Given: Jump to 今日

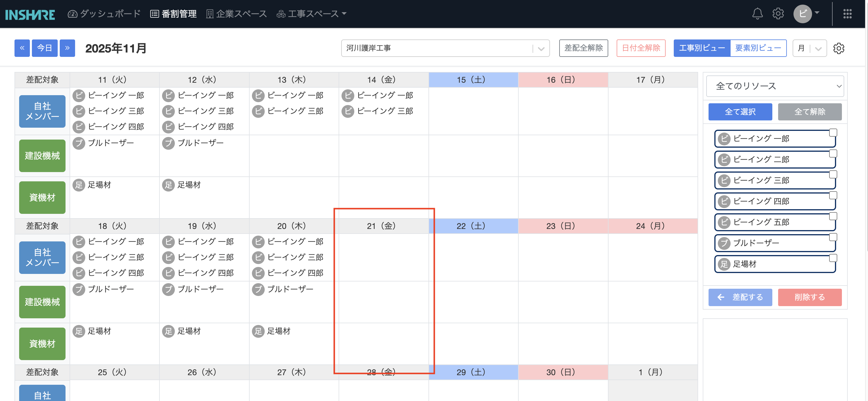Looking at the screenshot, I should click(x=44, y=48).
